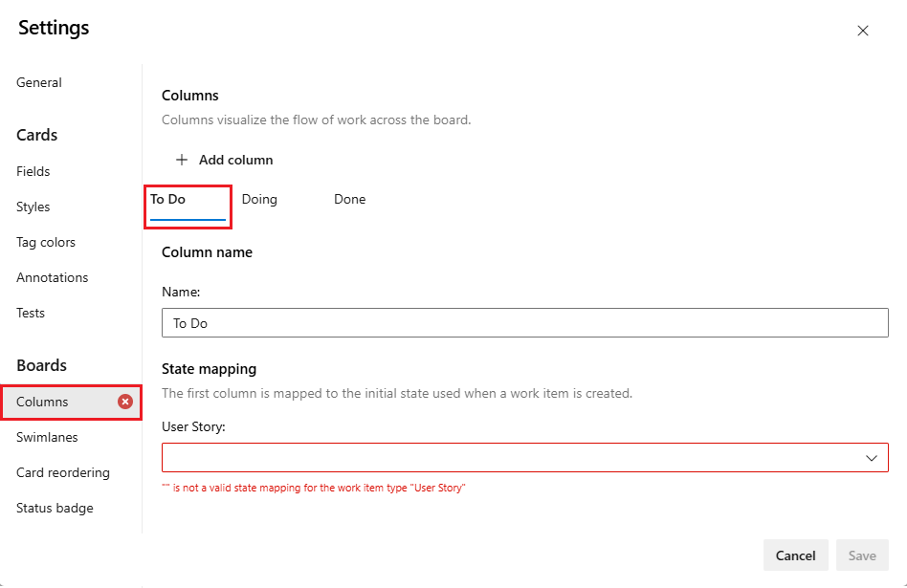This screenshot has height=588, width=907.
Task: Click the Cancel button
Action: pyautogui.click(x=795, y=555)
